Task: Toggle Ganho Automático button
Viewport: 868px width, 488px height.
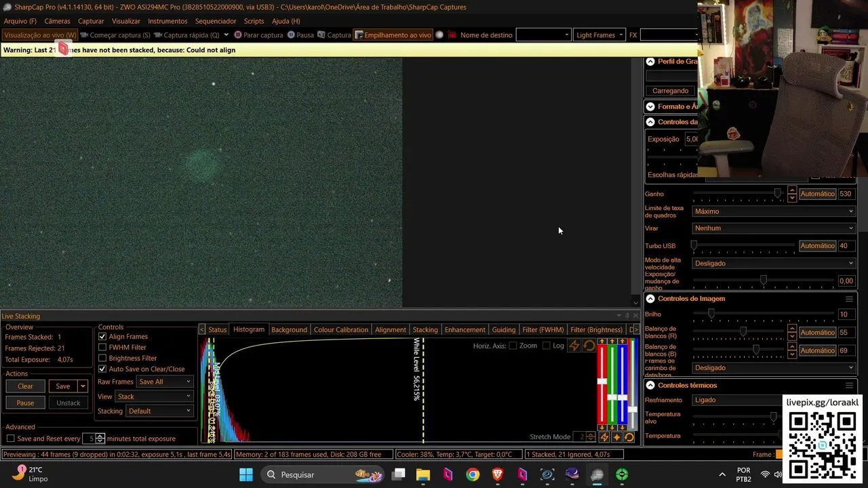Action: click(817, 194)
